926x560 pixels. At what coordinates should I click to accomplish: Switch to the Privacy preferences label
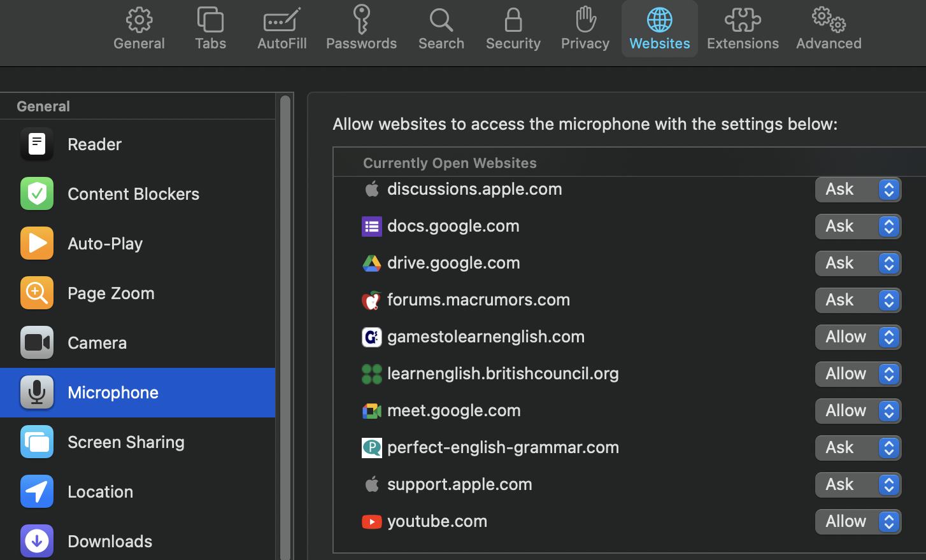[x=585, y=43]
